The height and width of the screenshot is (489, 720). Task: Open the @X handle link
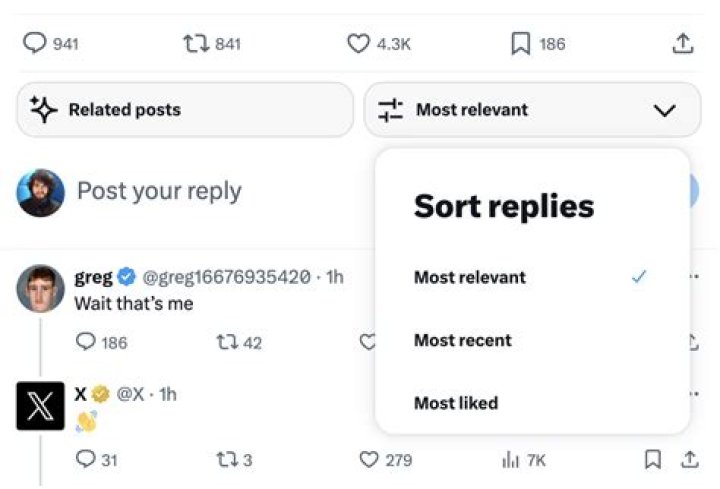(131, 394)
